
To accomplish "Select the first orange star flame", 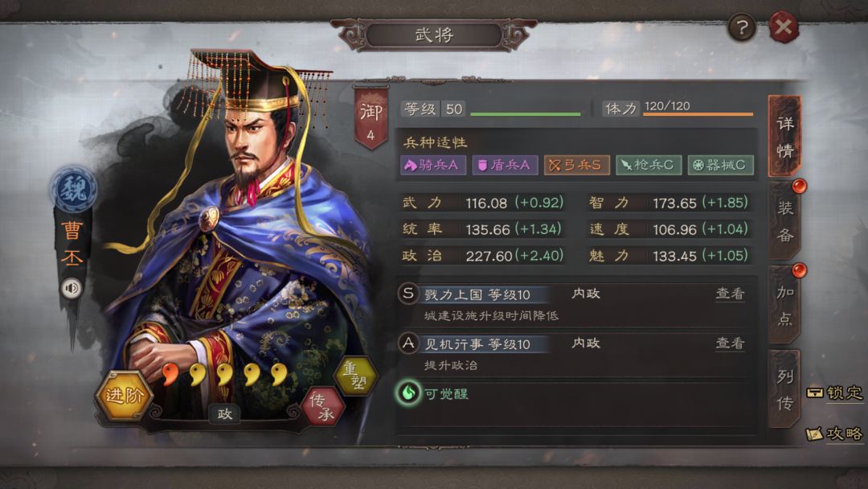I will [170, 374].
